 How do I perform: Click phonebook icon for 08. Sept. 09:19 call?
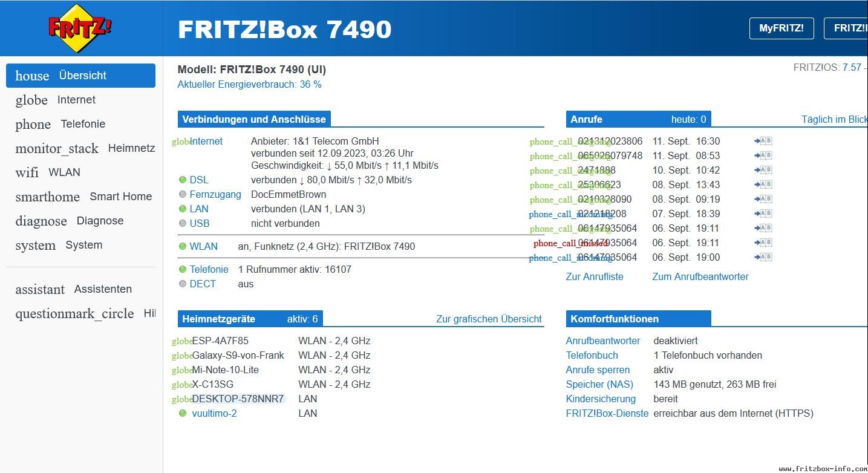[x=763, y=199]
